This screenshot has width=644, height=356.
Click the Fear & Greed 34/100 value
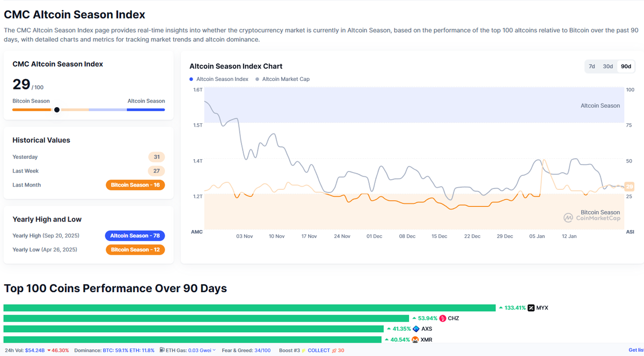coord(262,350)
